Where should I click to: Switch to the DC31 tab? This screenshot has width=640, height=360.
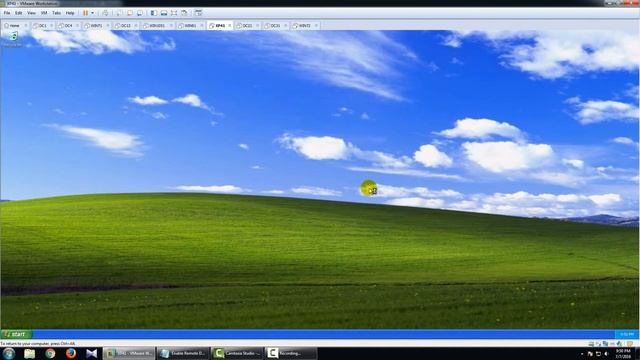click(x=275, y=25)
